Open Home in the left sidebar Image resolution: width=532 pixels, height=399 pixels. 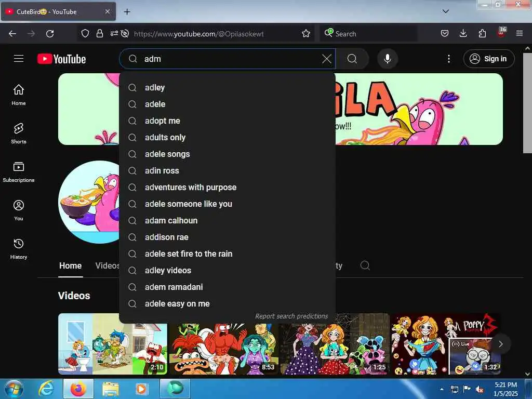point(19,95)
